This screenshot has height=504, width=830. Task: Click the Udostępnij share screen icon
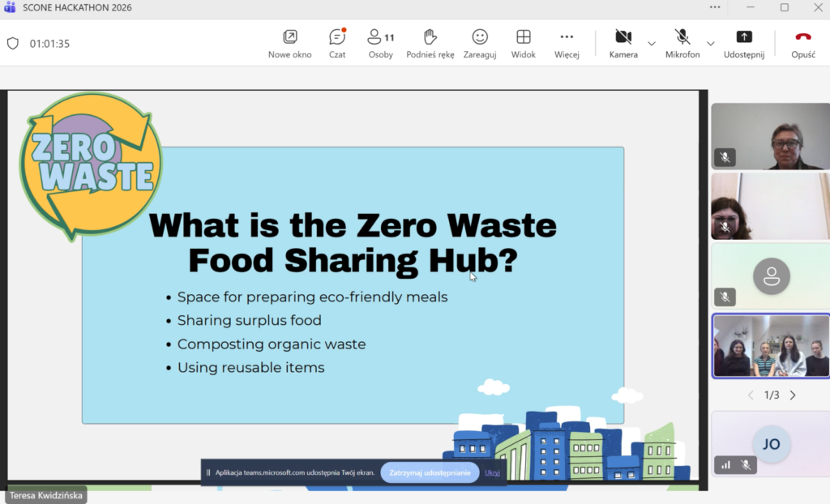(x=743, y=43)
